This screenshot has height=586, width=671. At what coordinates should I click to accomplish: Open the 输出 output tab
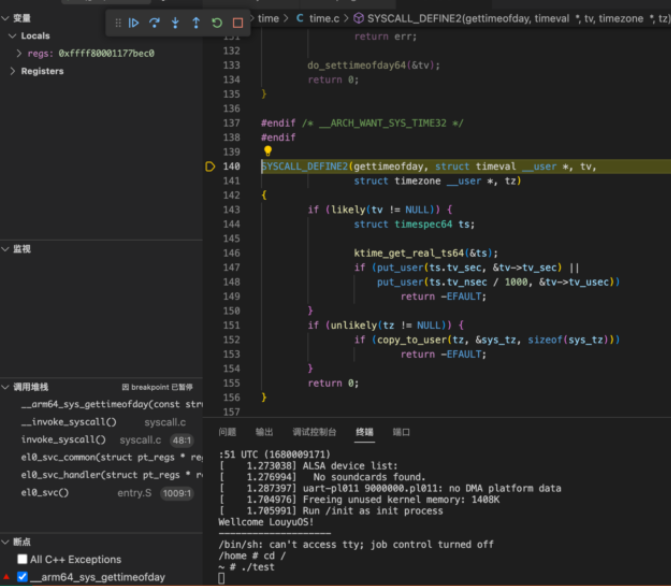point(264,432)
